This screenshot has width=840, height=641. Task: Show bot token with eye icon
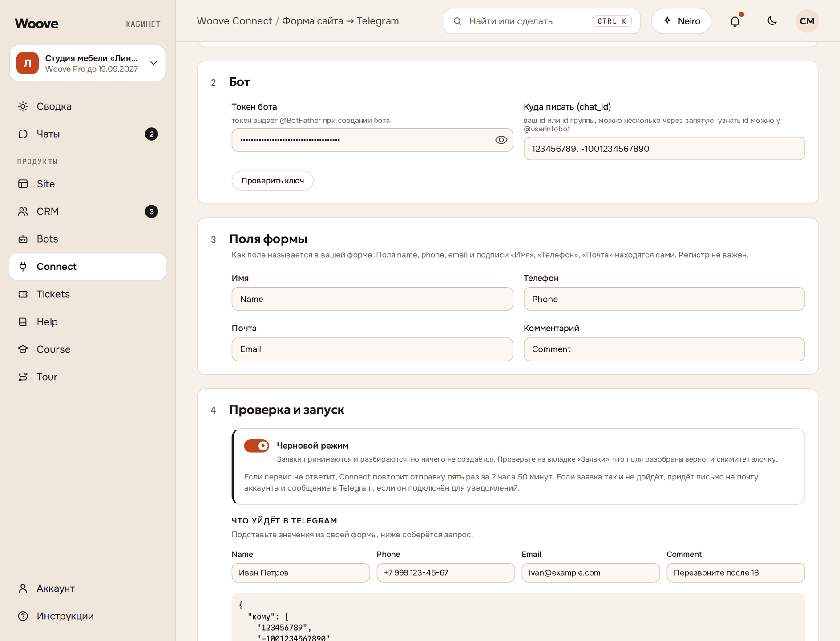501,140
